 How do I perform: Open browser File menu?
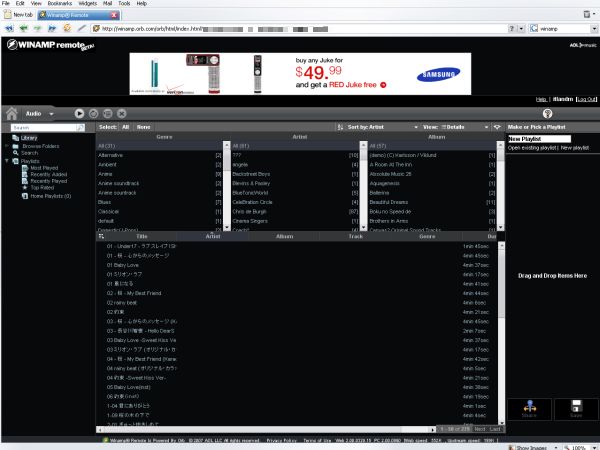5,3
